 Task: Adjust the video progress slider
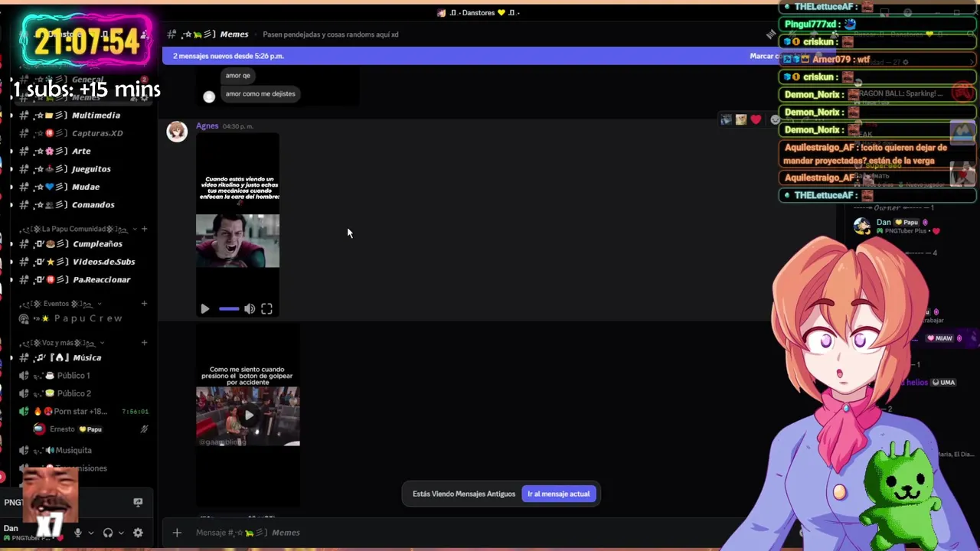pos(229,309)
